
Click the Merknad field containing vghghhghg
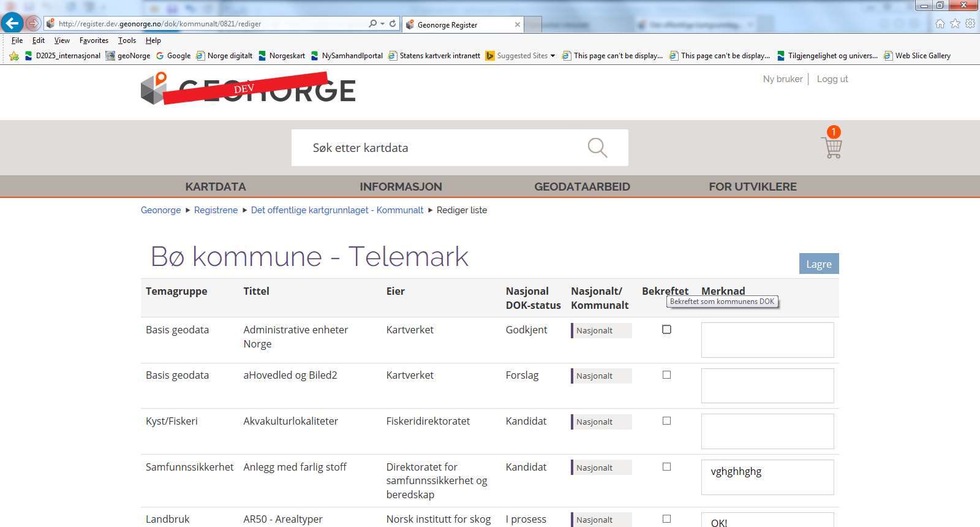(767, 477)
